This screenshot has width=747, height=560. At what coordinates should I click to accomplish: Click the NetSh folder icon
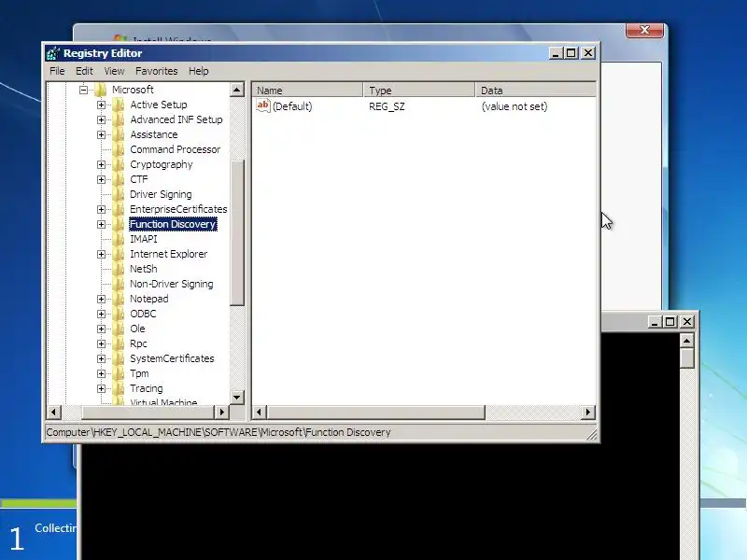point(119,269)
